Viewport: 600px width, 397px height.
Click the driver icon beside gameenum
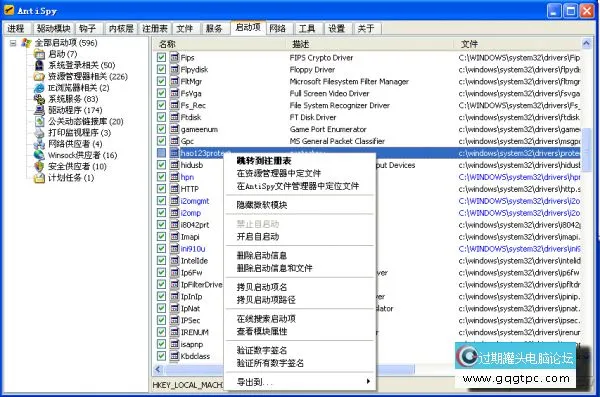[174, 129]
